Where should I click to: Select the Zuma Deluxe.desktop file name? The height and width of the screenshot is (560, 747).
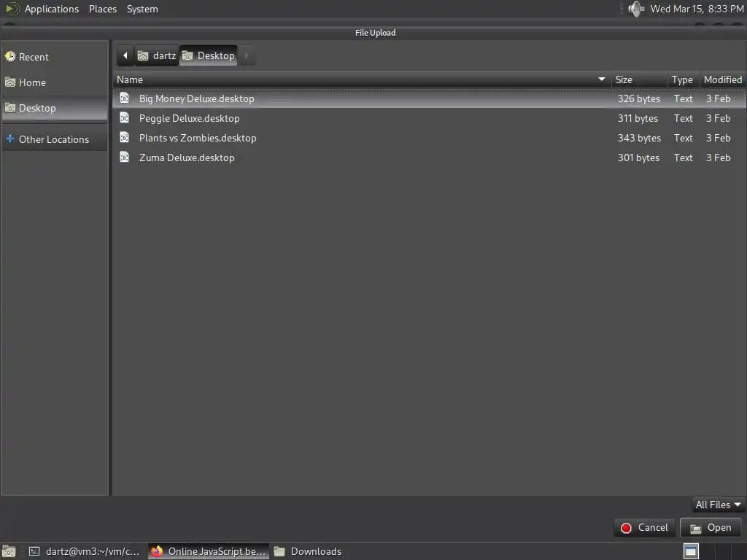tap(187, 157)
